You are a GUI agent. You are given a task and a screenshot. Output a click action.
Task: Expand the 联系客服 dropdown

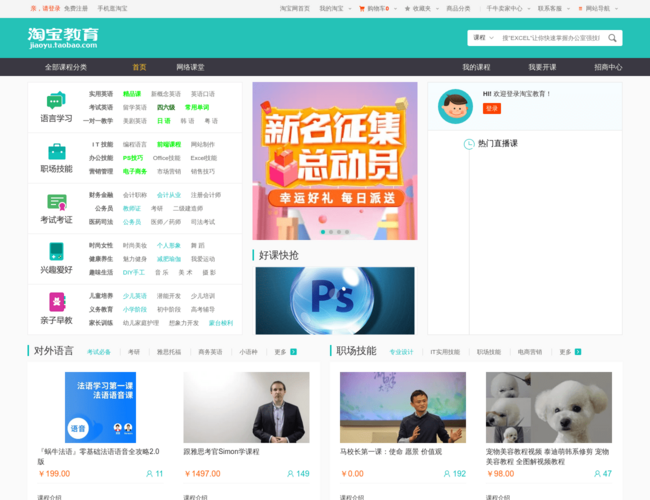point(568,9)
